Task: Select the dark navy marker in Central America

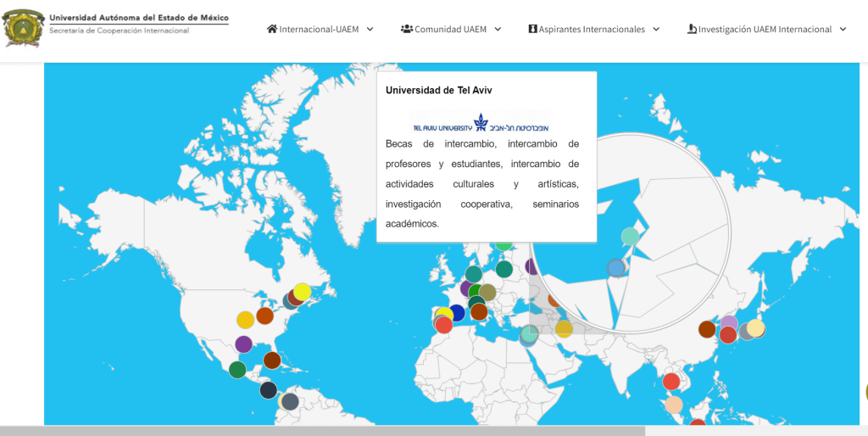Action: pyautogui.click(x=269, y=390)
